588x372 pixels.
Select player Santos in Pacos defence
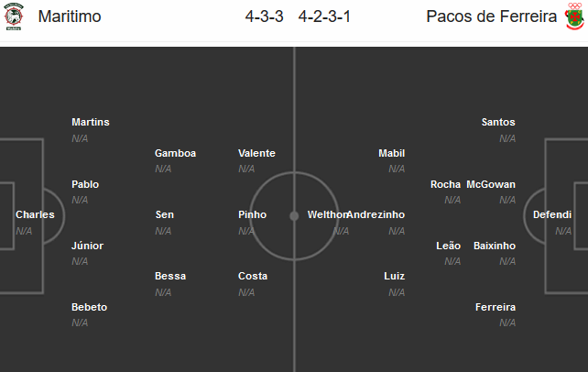click(x=498, y=122)
